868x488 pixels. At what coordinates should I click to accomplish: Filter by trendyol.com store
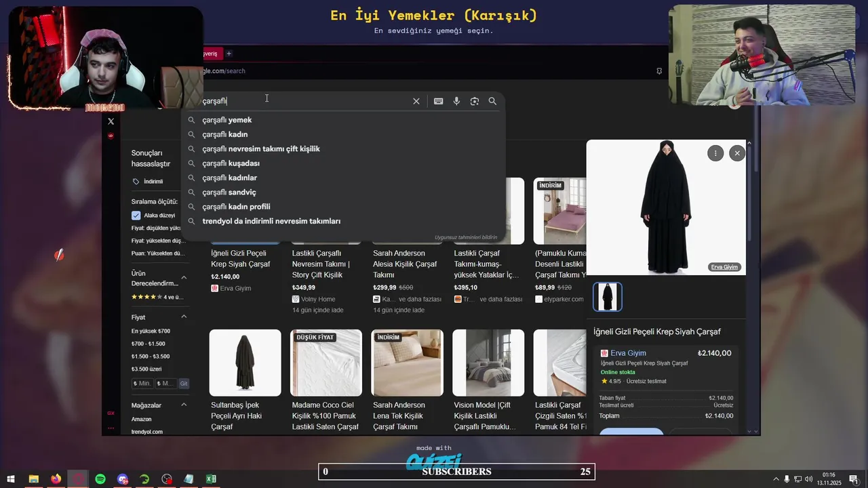147,432
